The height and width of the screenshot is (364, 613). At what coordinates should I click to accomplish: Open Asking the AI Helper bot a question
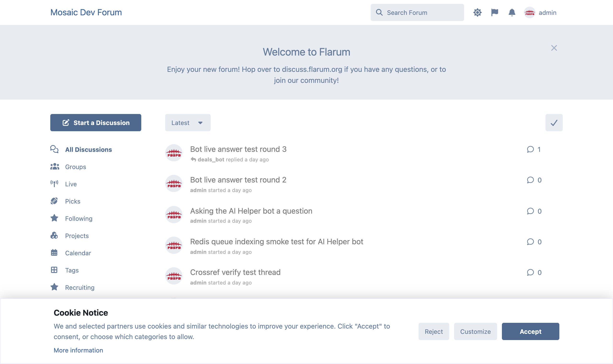(251, 211)
